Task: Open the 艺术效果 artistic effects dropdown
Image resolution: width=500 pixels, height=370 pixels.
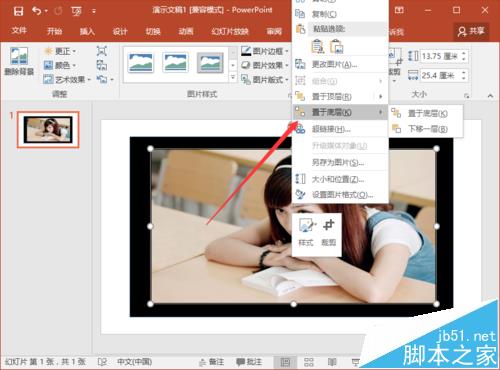Action: point(67,79)
